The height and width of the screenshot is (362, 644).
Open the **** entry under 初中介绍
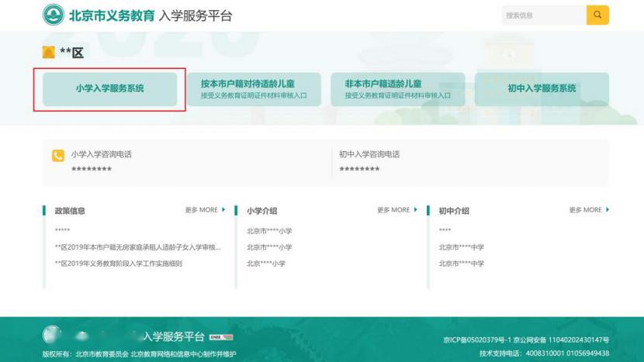pyautogui.click(x=445, y=230)
